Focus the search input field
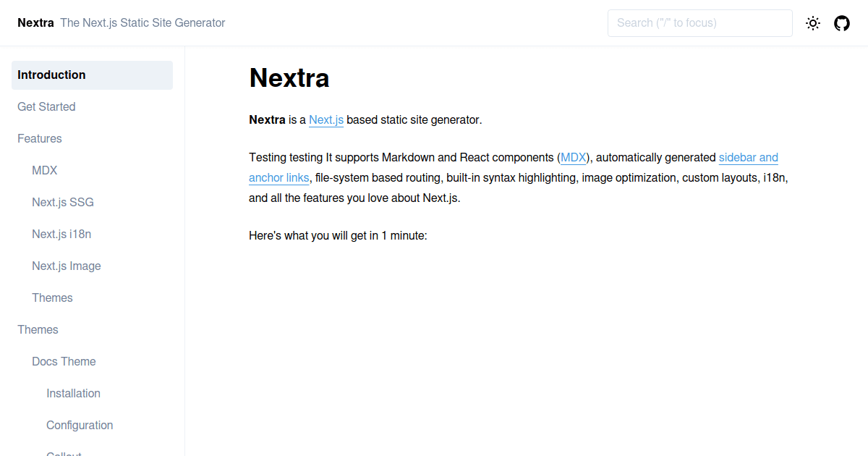Screen dimensions: 868x456 (699, 22)
